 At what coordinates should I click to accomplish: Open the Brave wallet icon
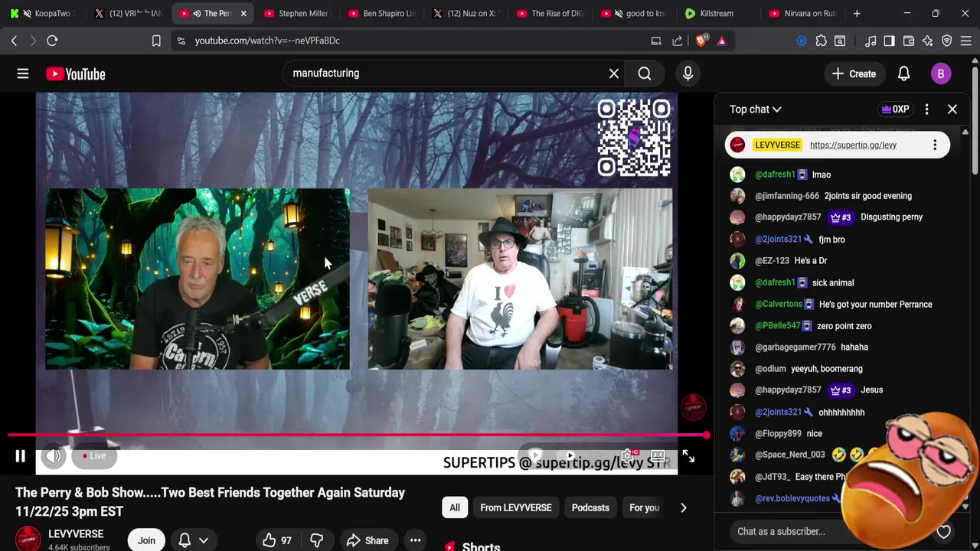(x=909, y=41)
